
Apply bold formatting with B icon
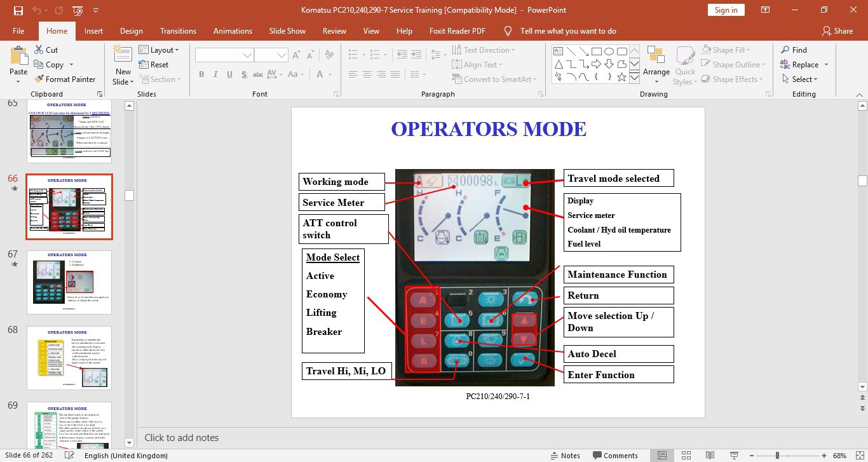pyautogui.click(x=201, y=74)
